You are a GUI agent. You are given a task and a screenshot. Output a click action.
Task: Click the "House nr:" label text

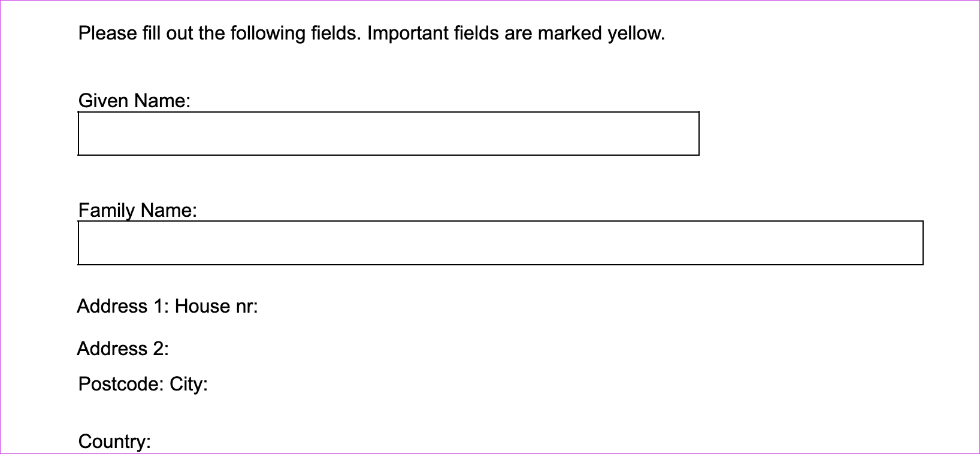pos(216,306)
